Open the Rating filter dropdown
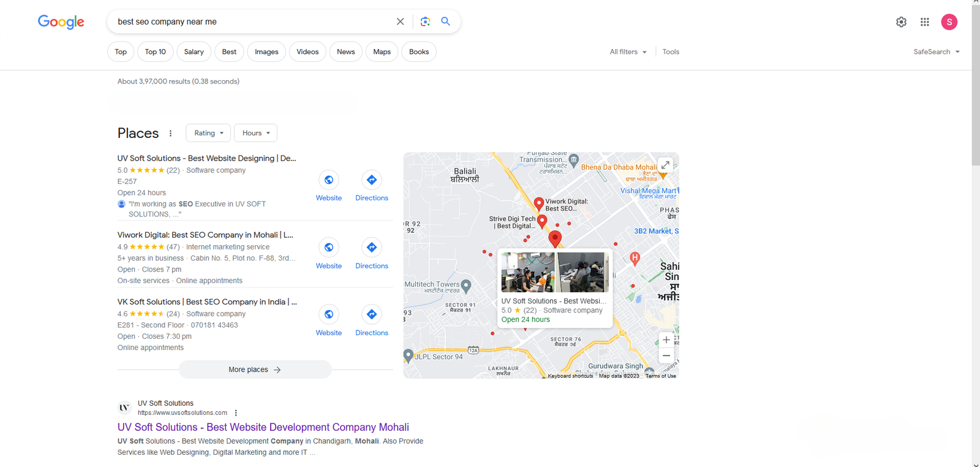The height and width of the screenshot is (467, 980). [x=208, y=133]
